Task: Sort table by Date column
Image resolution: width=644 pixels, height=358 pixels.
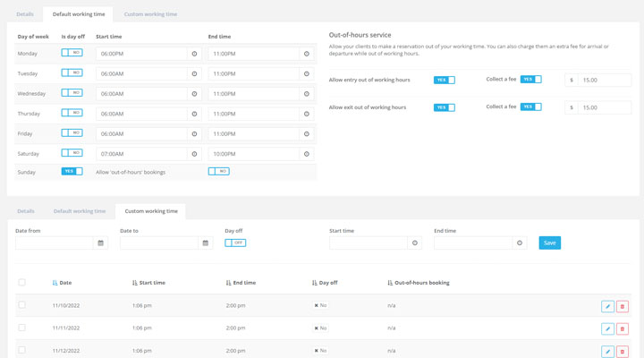Action: point(62,283)
